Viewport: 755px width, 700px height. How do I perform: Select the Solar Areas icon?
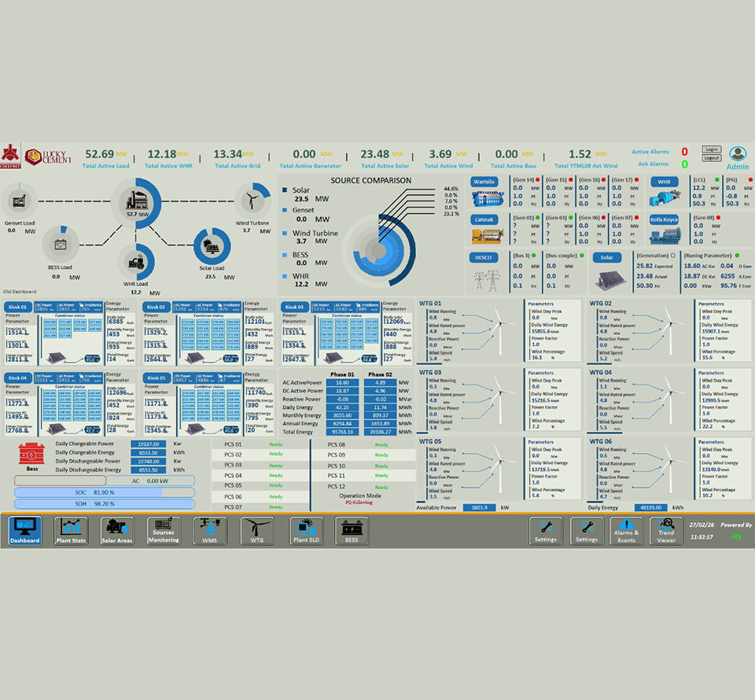pyautogui.click(x=119, y=531)
